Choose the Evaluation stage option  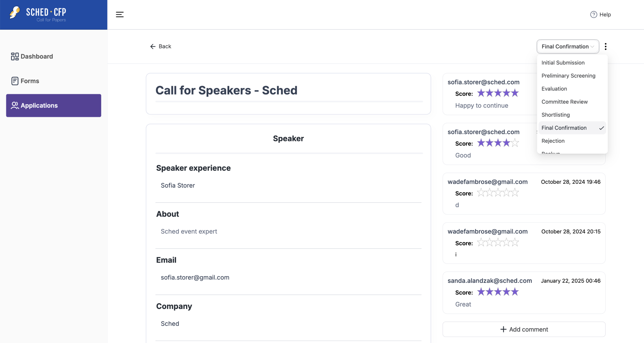coord(572,89)
